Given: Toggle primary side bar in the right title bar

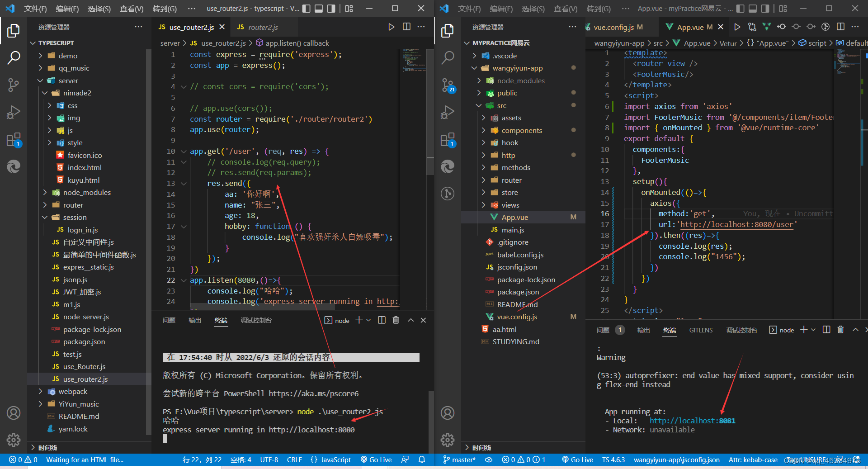Looking at the screenshot, I should pyautogui.click(x=740, y=8).
